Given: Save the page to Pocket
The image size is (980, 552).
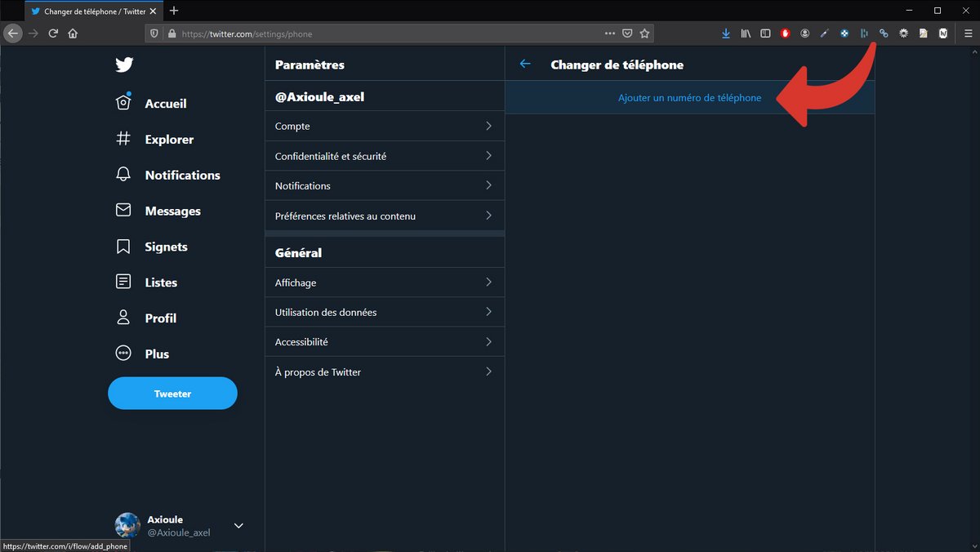Looking at the screenshot, I should (x=627, y=33).
